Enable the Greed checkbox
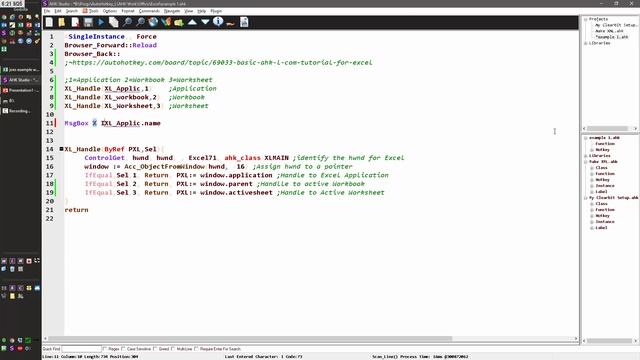The height and width of the screenshot is (360, 640). [155, 349]
